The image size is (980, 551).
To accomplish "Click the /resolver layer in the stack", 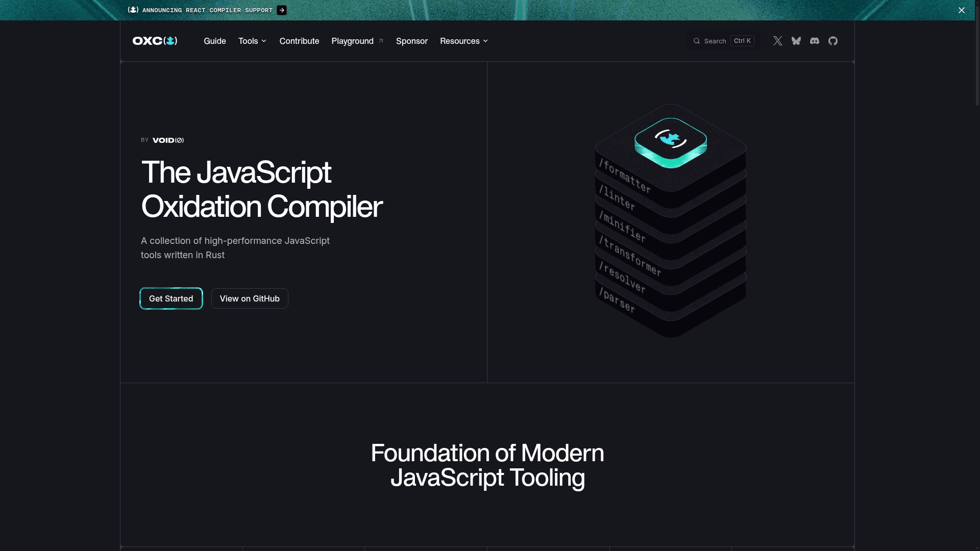I will [x=622, y=278].
